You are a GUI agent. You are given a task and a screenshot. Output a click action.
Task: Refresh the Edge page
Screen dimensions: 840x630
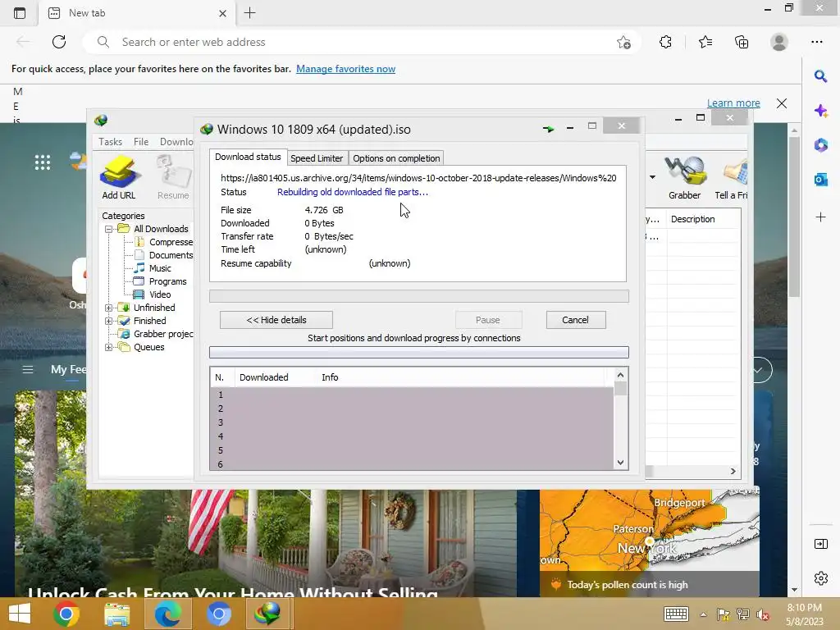pos(59,42)
